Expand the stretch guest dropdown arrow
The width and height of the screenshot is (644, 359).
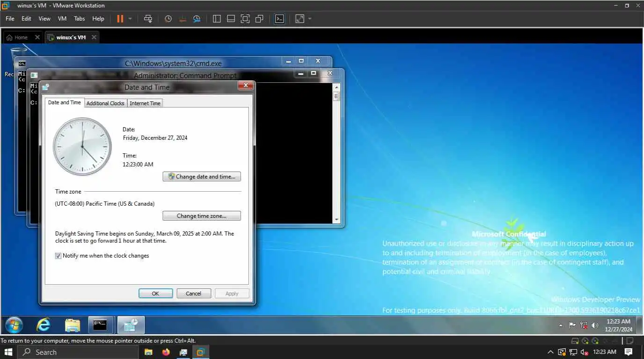click(x=310, y=19)
